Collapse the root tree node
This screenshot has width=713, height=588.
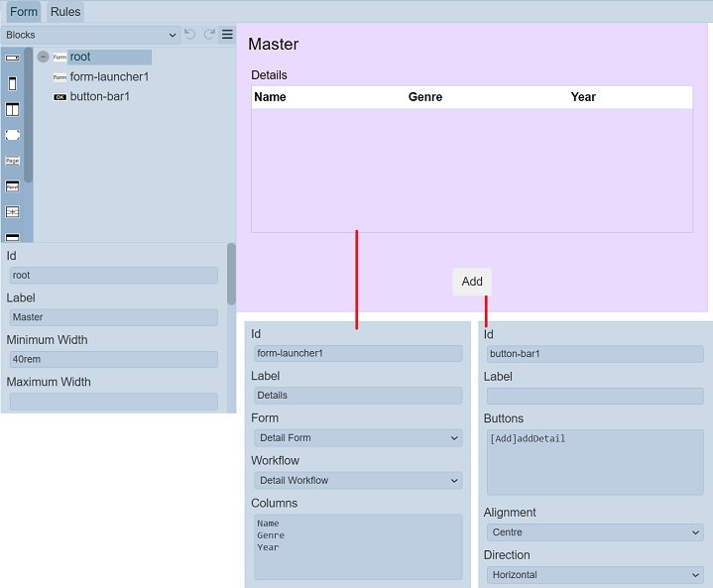point(43,58)
